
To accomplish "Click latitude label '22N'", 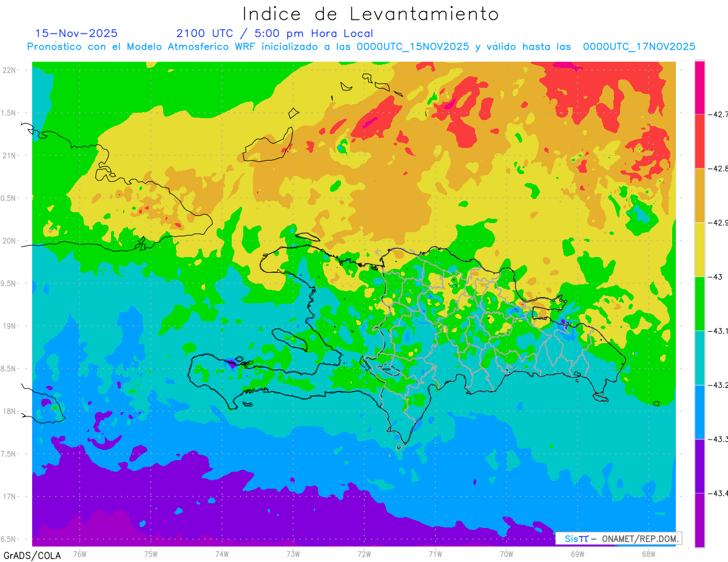I will pyautogui.click(x=10, y=70).
